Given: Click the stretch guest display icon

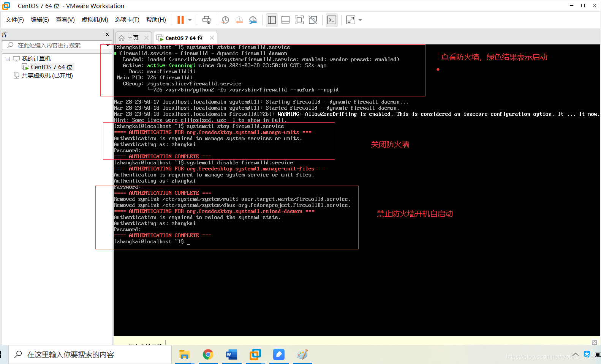Looking at the screenshot, I should tap(351, 20).
